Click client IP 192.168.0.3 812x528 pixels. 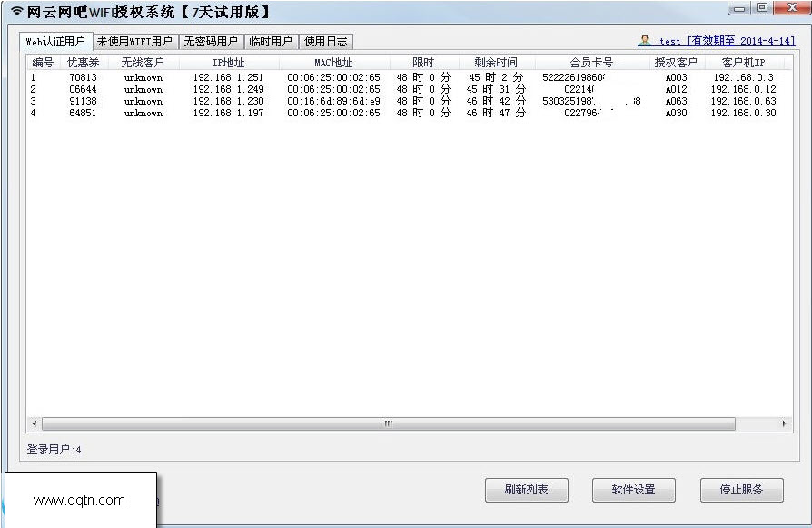click(744, 78)
